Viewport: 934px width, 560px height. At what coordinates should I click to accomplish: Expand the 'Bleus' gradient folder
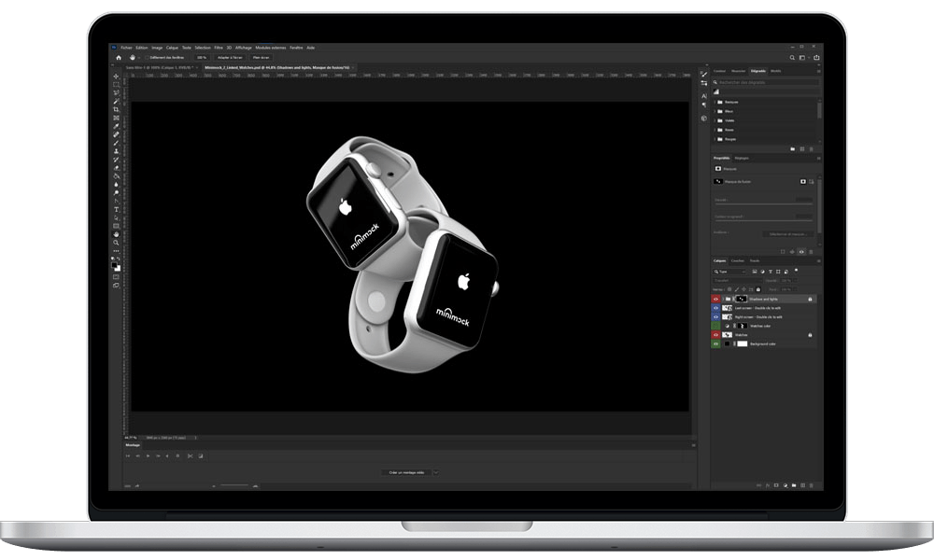715,111
